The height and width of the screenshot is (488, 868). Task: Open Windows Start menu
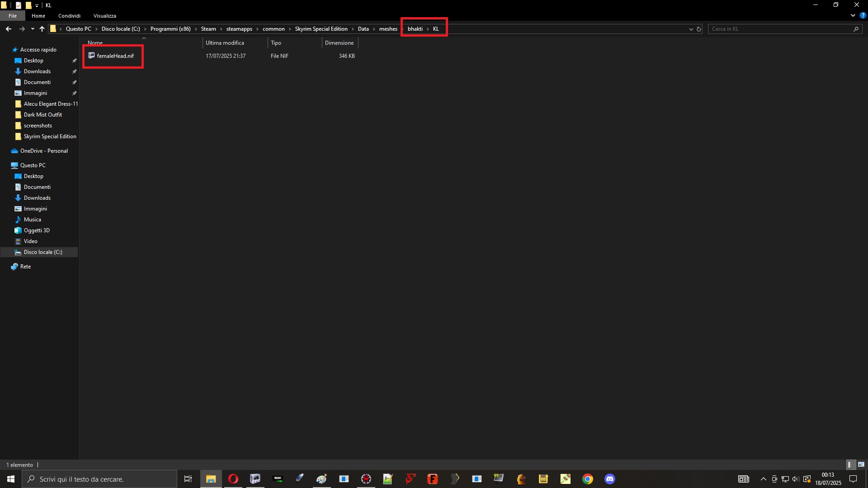(x=11, y=479)
